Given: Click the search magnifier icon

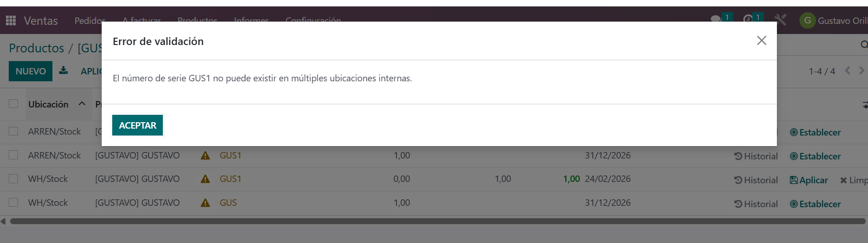Looking at the screenshot, I should coord(863,45).
